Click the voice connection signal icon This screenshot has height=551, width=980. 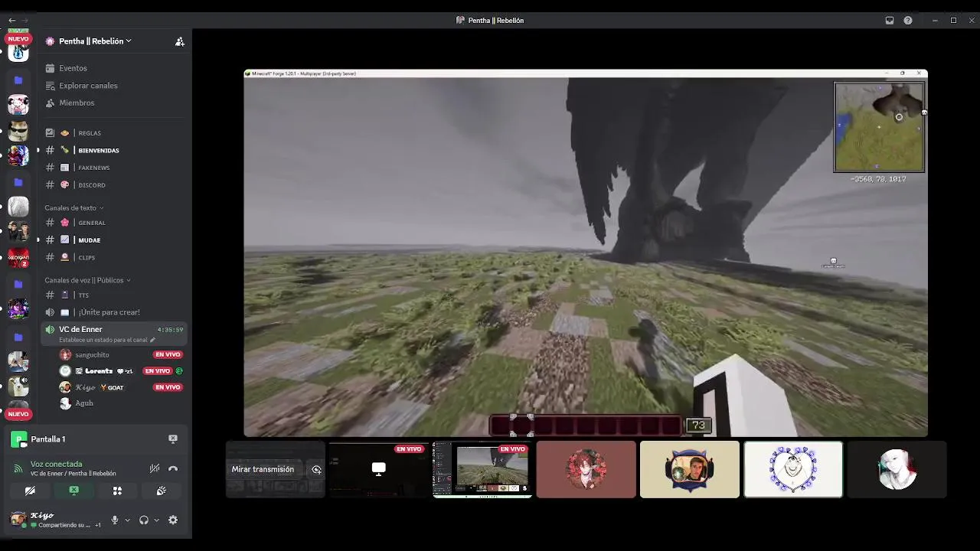coord(18,468)
